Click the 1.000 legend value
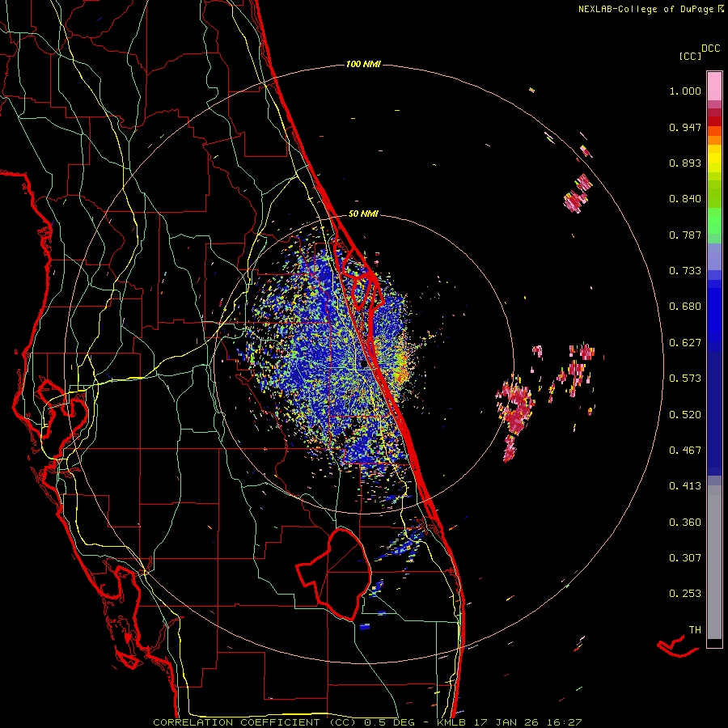This screenshot has width=728, height=728. 685,91
